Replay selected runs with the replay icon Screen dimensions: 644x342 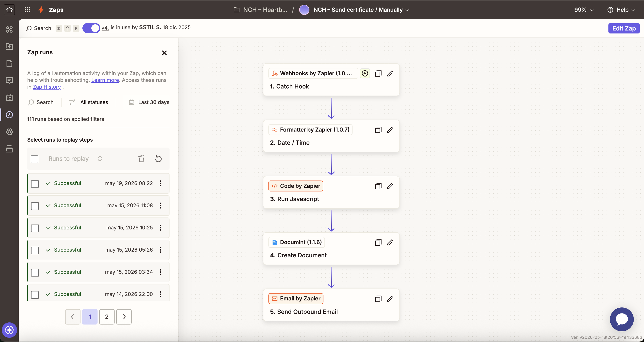click(x=158, y=159)
